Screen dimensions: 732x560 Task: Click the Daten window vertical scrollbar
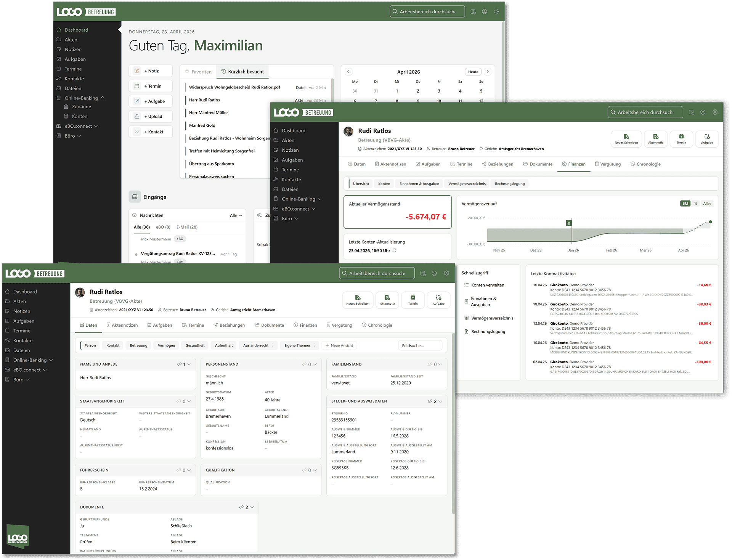453,423
